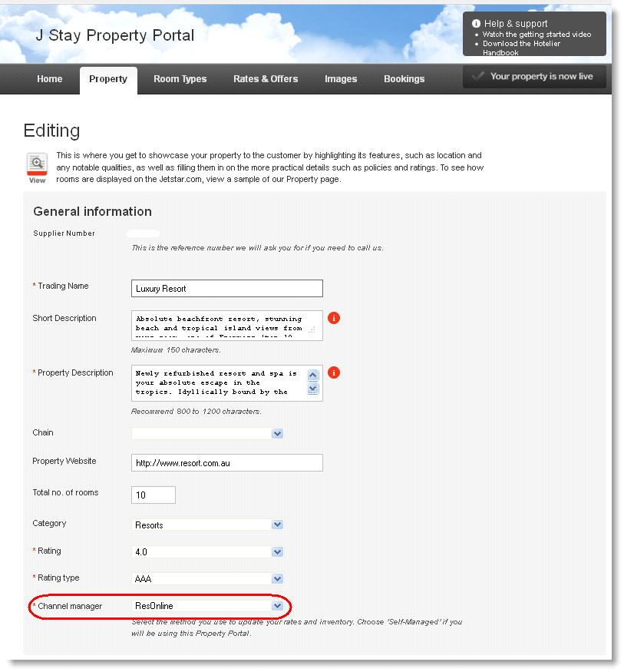Open the Home tab
Screen dimensions: 624x672
pos(50,79)
